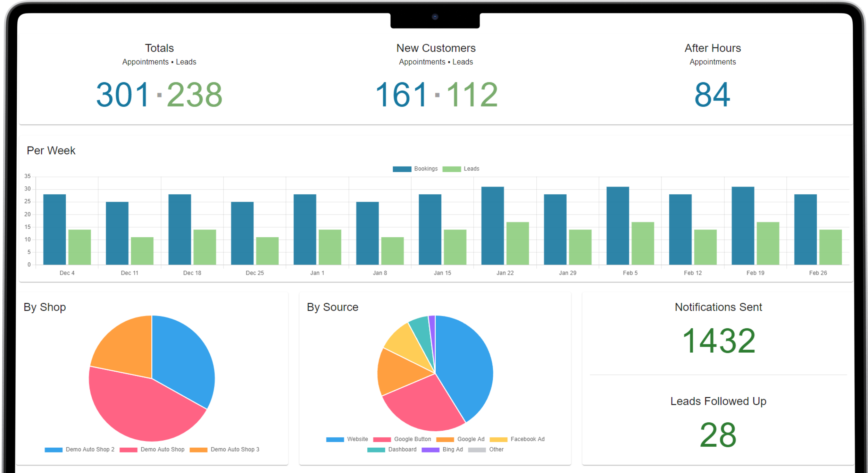Click the tallest Bookings bar at Jan 22
Screen dimensions: 868x473
pos(493,226)
